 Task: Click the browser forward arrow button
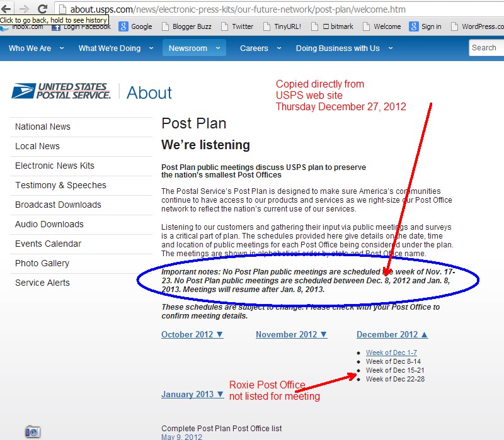point(24,9)
